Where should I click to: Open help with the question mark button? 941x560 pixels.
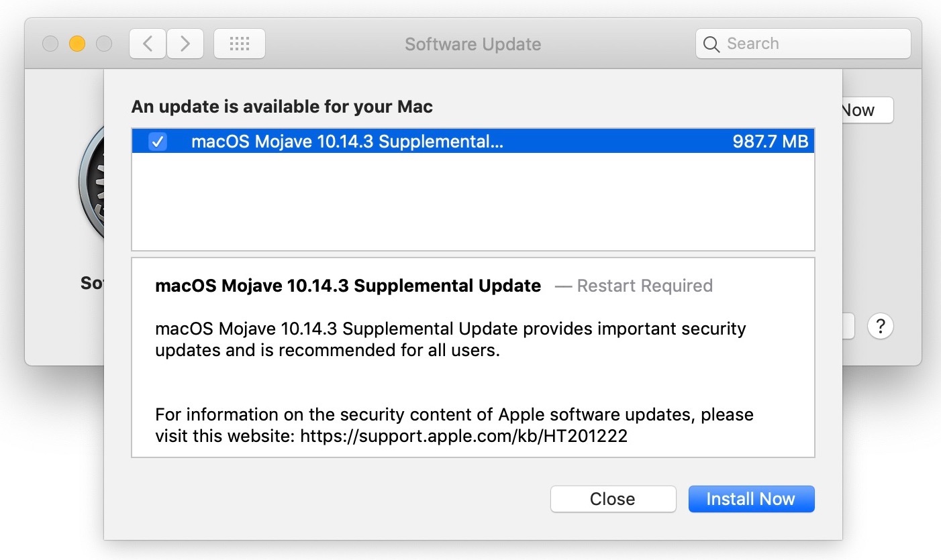click(881, 327)
